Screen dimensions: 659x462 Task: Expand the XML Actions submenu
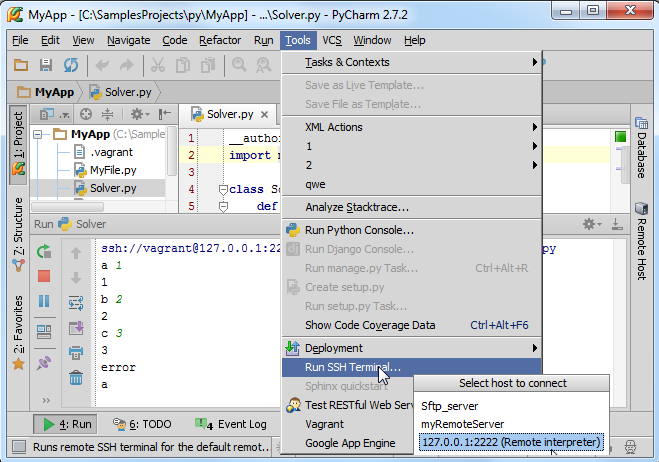point(411,127)
